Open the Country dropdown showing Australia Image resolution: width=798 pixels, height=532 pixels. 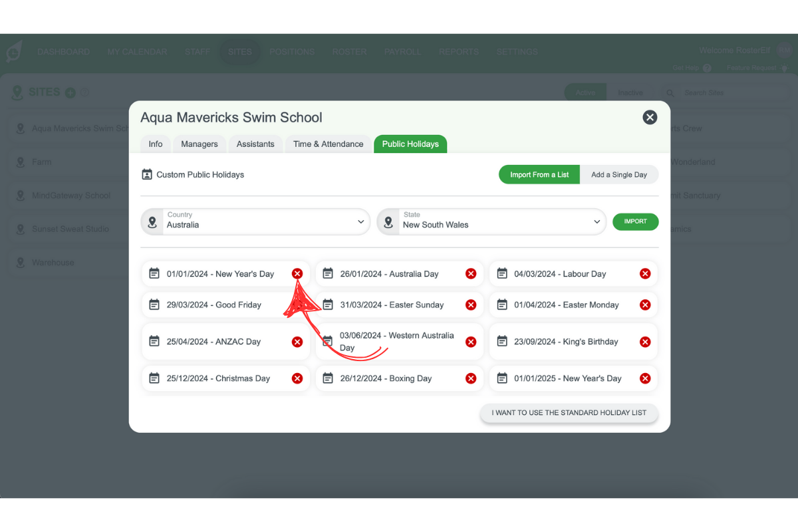(255, 221)
